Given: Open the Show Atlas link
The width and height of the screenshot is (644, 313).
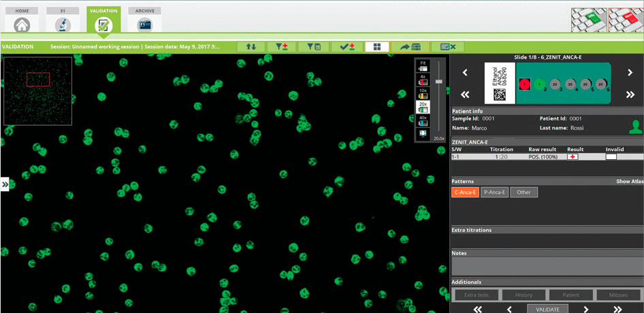Looking at the screenshot, I should click(x=628, y=182).
